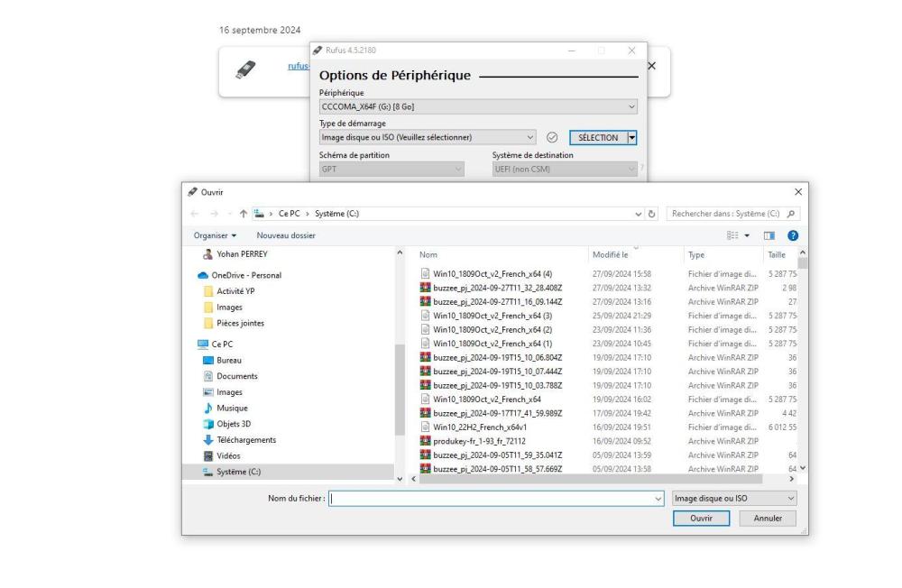Open the Activité YP folder in the sidebar

pyautogui.click(x=235, y=291)
